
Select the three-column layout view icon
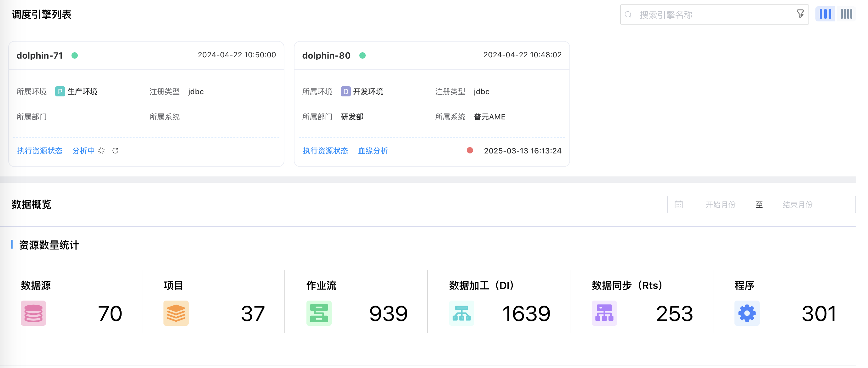(x=825, y=14)
